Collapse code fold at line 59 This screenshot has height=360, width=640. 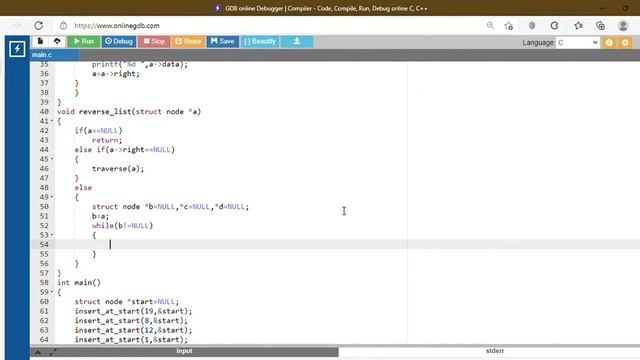tap(52, 292)
